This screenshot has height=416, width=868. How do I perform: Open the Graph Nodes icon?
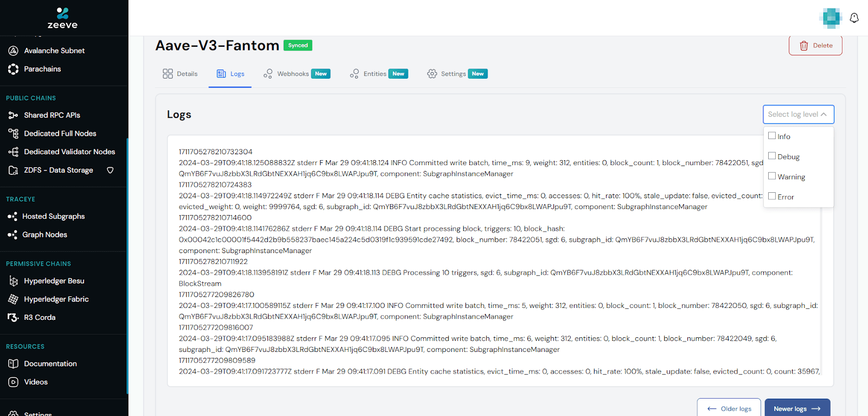click(12, 235)
